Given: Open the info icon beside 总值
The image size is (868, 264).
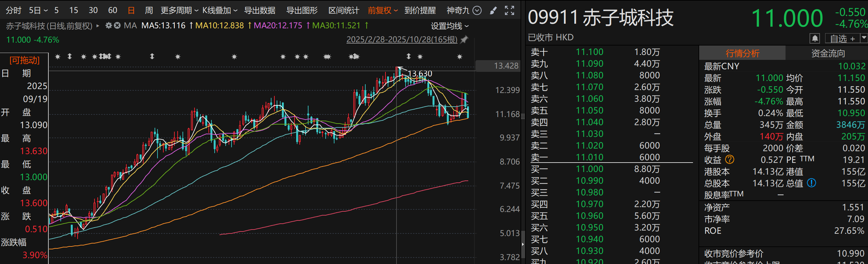Looking at the screenshot, I should 811,183.
